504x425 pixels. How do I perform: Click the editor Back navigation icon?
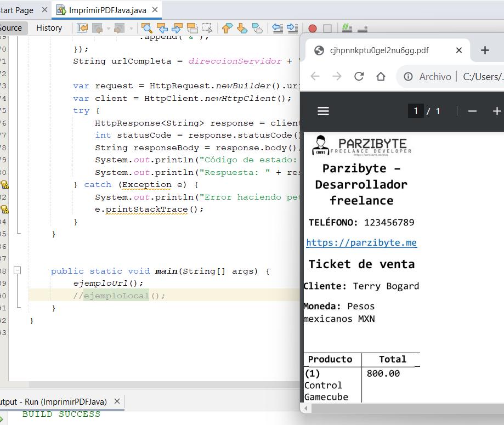[x=97, y=29]
